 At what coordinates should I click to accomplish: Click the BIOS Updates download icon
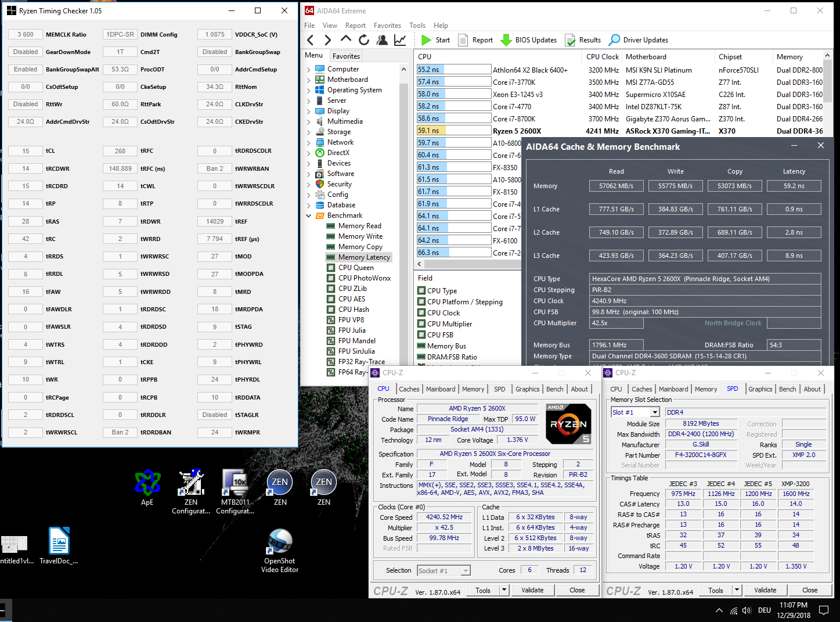coord(506,40)
